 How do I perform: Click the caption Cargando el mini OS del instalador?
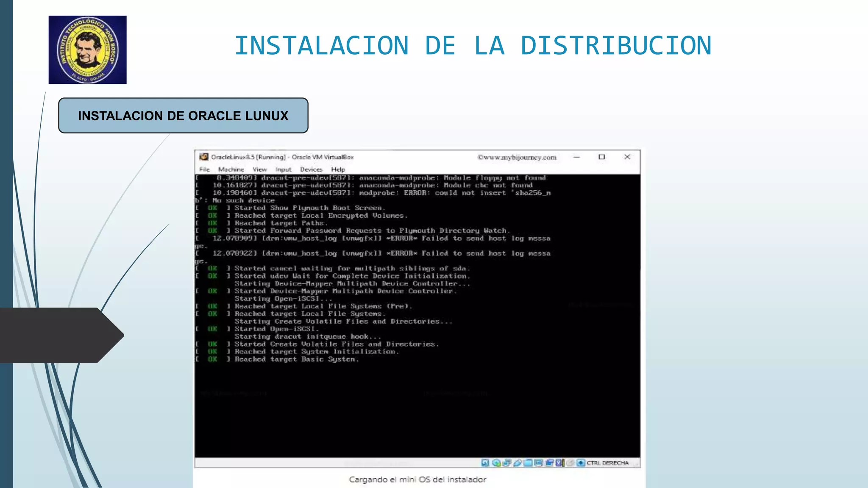point(417,480)
